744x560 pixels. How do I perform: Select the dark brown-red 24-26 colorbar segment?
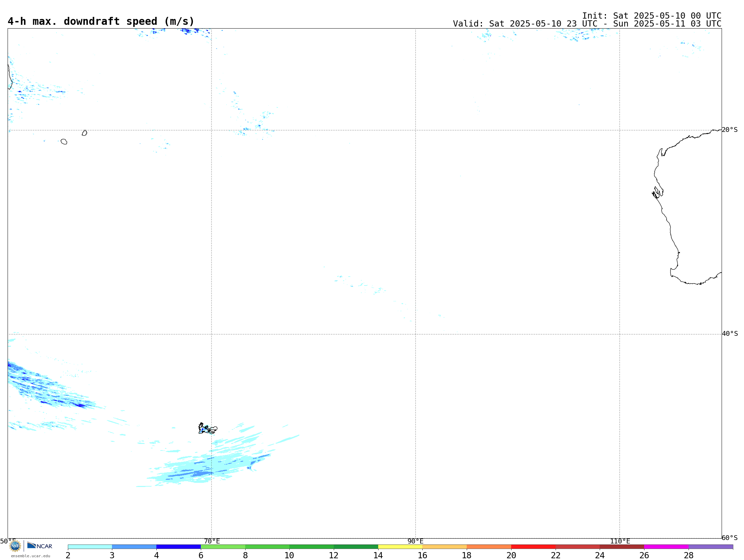[x=622, y=547]
